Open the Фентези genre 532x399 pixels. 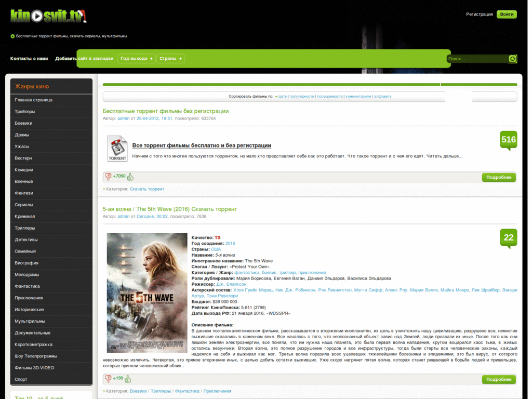(x=51, y=193)
